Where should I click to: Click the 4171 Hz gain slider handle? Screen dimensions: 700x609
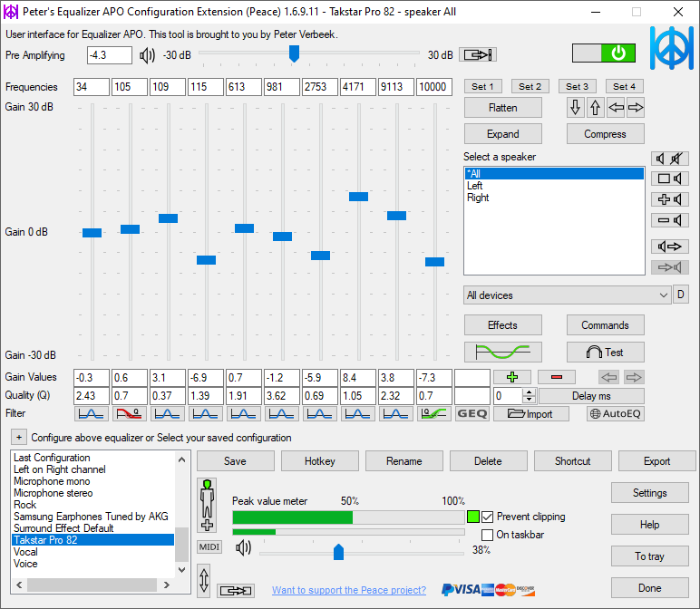358,197
